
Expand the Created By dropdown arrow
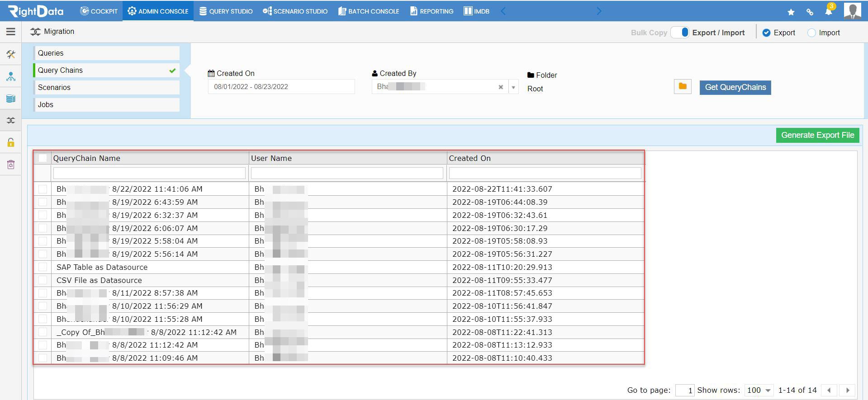coord(513,87)
